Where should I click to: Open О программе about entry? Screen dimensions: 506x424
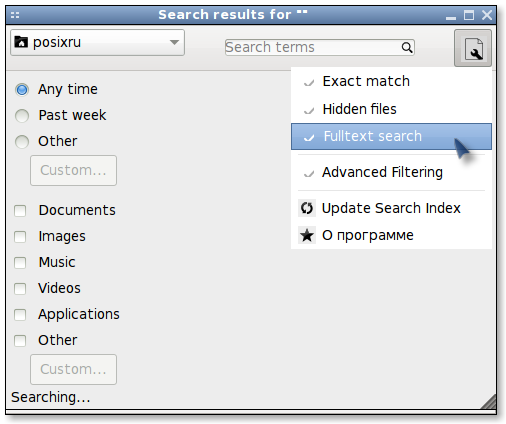(391, 235)
